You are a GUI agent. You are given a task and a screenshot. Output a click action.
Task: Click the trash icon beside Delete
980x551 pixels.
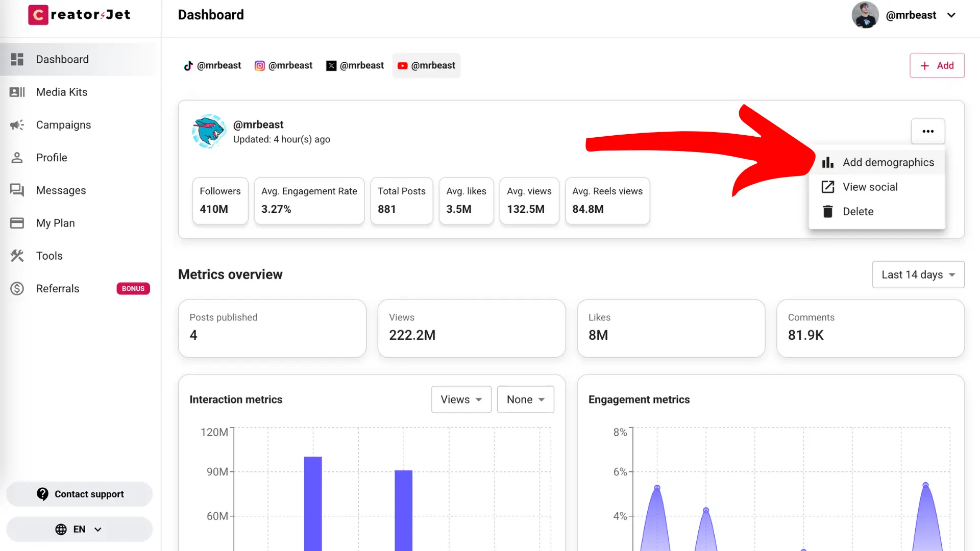[x=828, y=211]
